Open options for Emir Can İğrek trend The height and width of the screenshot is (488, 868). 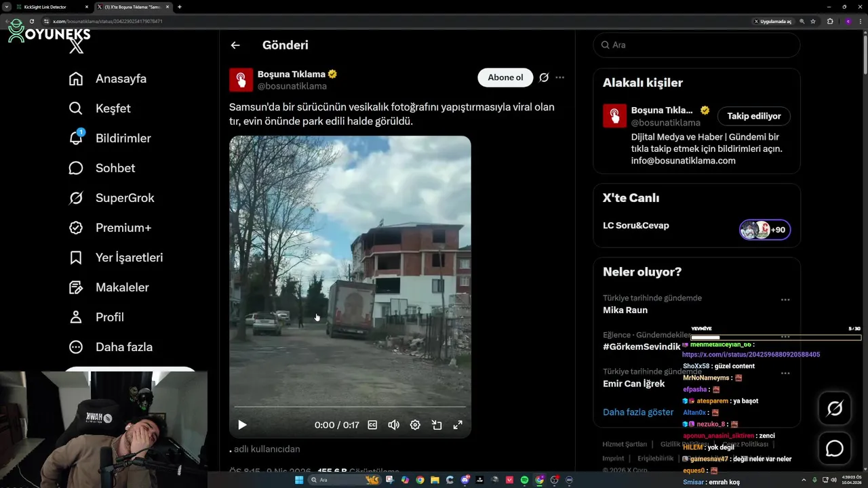785,373
